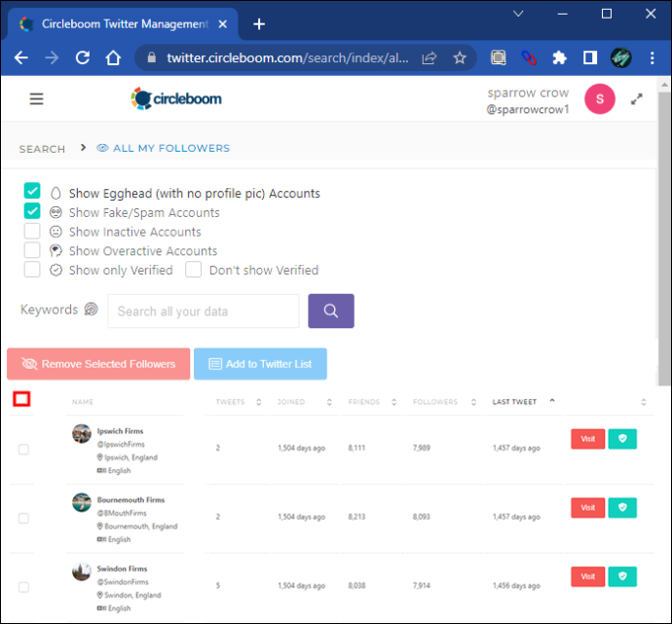Image resolution: width=672 pixels, height=624 pixels.
Task: Click Remove Selected Followers button
Action: click(98, 364)
